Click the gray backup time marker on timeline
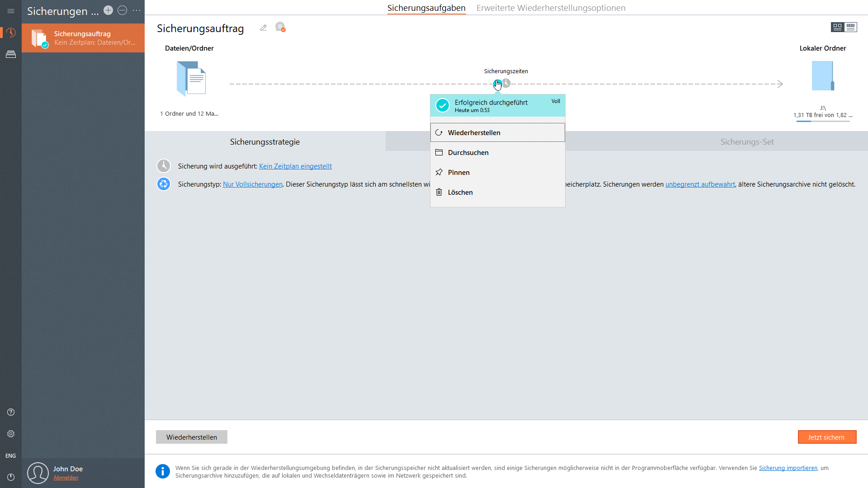The height and width of the screenshot is (488, 868). (507, 83)
